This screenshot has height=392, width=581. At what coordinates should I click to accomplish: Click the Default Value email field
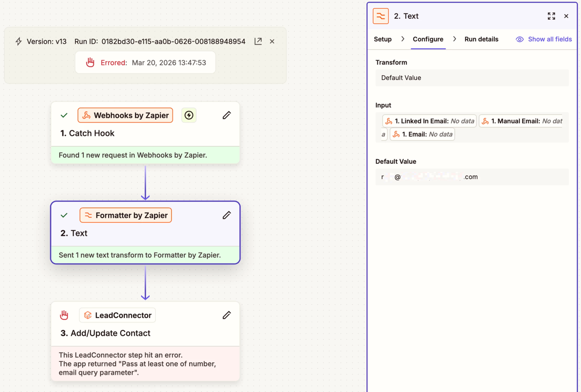472,177
